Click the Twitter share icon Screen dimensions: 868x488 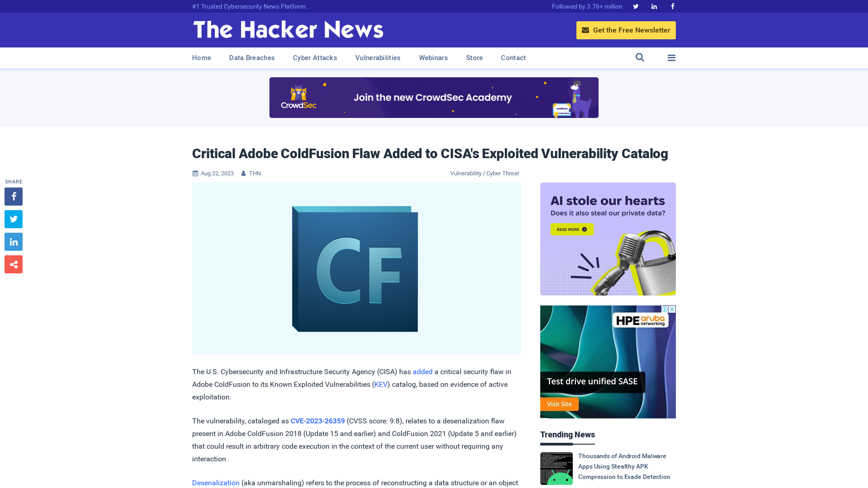pyautogui.click(x=13, y=219)
